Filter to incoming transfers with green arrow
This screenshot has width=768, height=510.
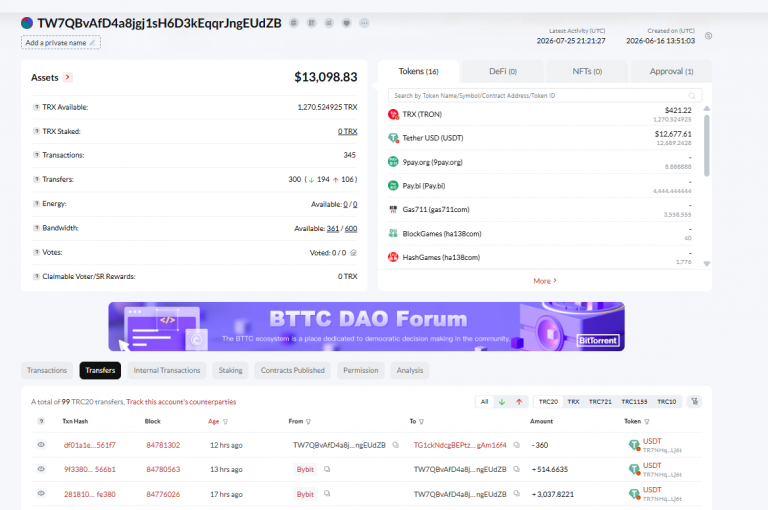(502, 402)
